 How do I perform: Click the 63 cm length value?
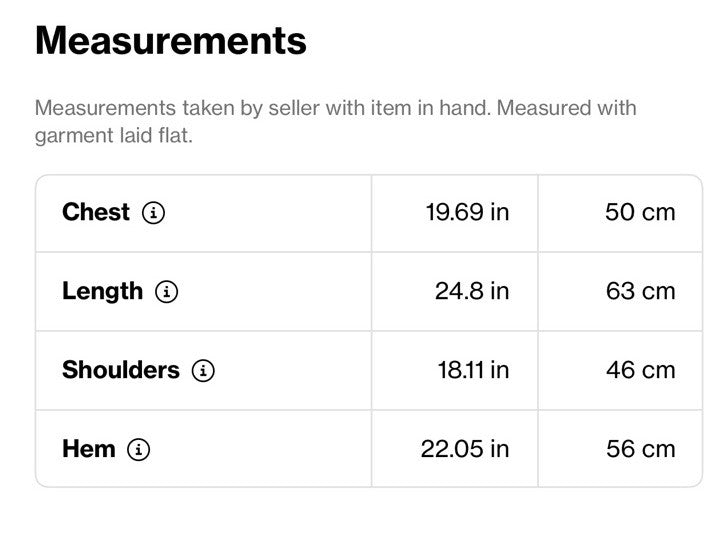click(641, 291)
